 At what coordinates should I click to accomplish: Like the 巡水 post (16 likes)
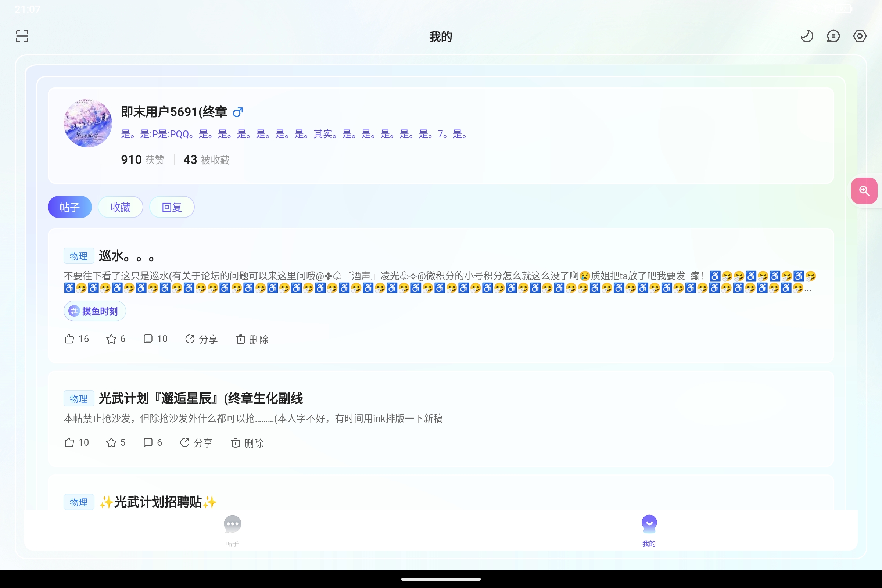(70, 339)
